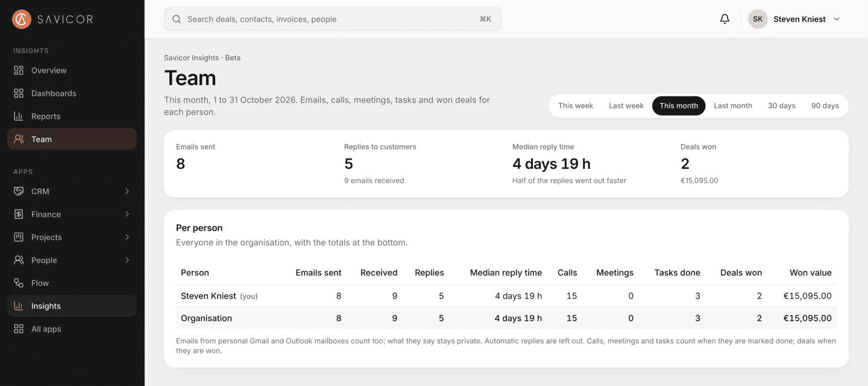Screen dimensions: 868x386
Task: Click the Calls column header
Action: point(567,273)
